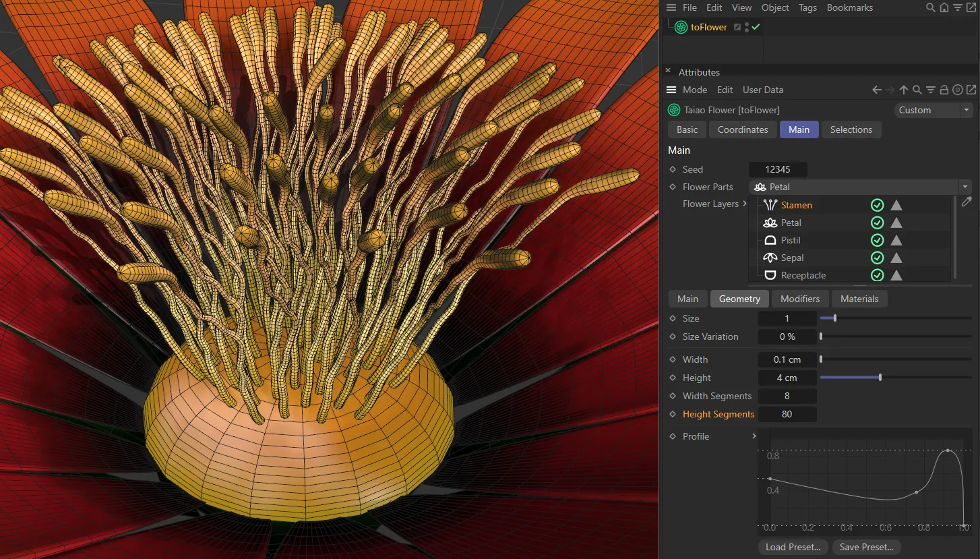
Task: Collapse the Profile curve section
Action: pos(754,436)
